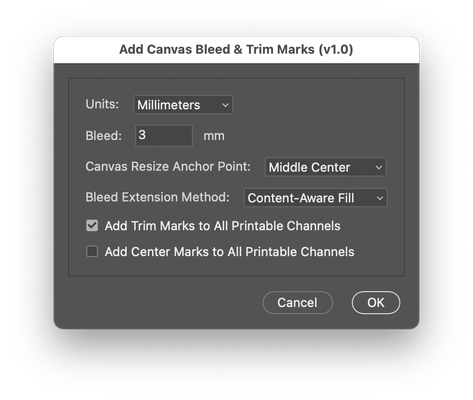Screen dimensions: 473x400
Task: Click the Bleed Extension Method: label
Action: coord(157,197)
